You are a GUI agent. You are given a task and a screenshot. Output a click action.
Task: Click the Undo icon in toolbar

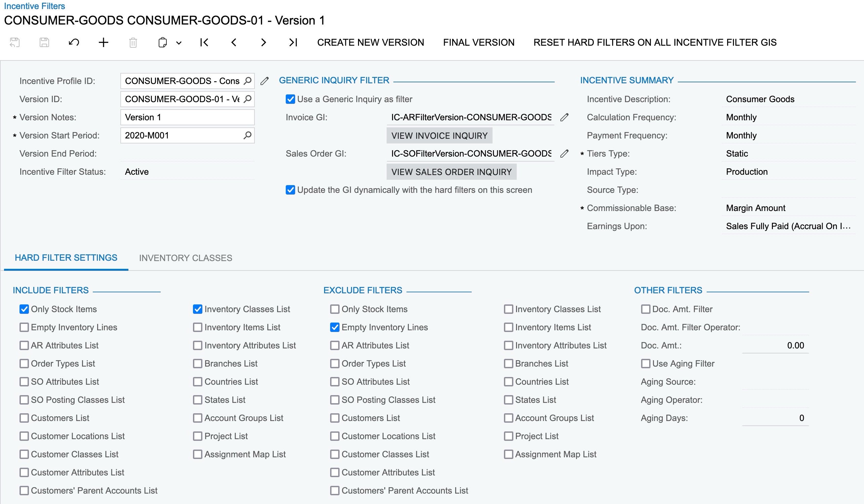(73, 42)
